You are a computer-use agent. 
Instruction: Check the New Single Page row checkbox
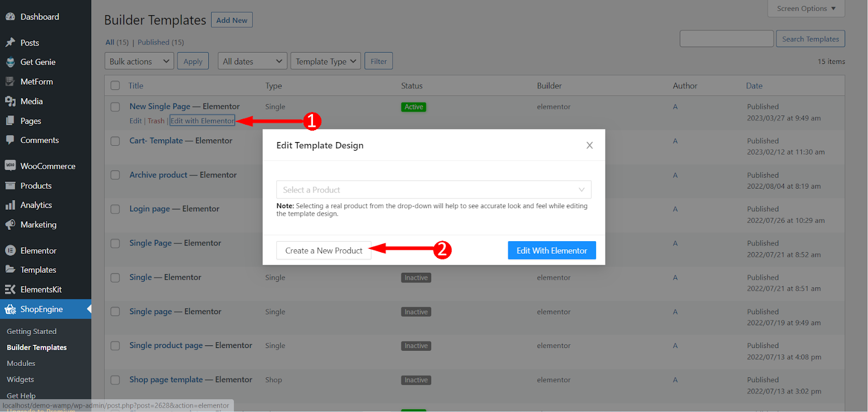[x=115, y=107]
